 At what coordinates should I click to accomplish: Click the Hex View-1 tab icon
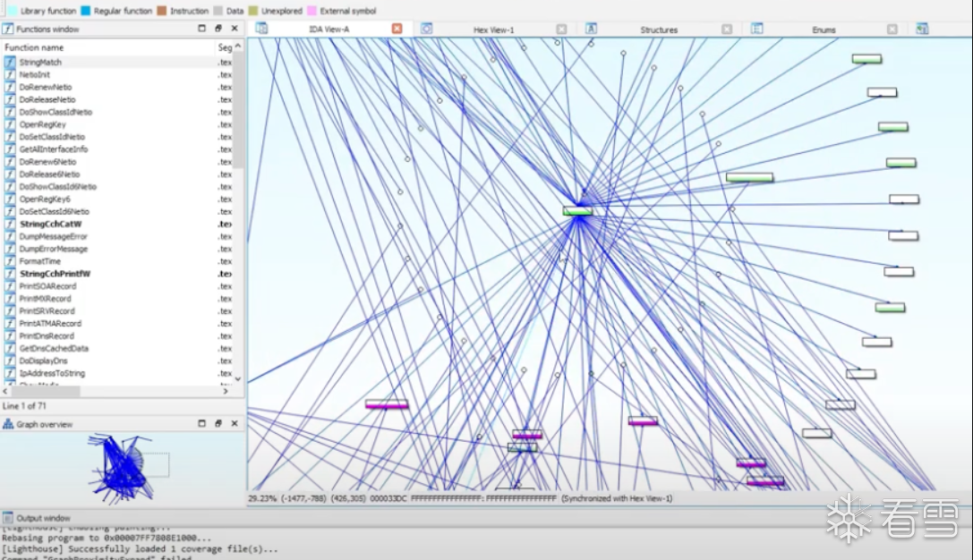426,29
